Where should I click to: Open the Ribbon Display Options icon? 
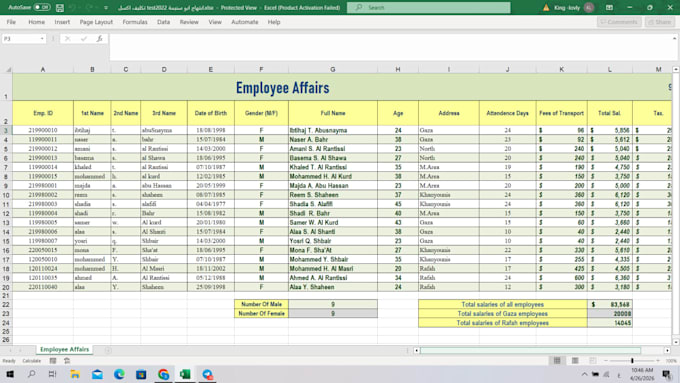tap(609, 7)
